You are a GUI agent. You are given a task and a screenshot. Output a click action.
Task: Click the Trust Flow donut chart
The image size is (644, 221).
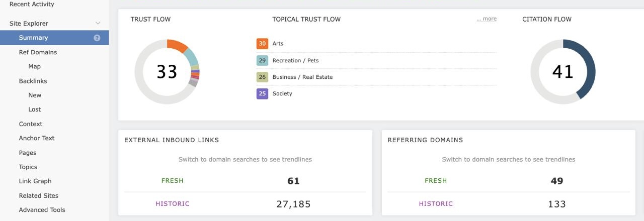coord(167,72)
